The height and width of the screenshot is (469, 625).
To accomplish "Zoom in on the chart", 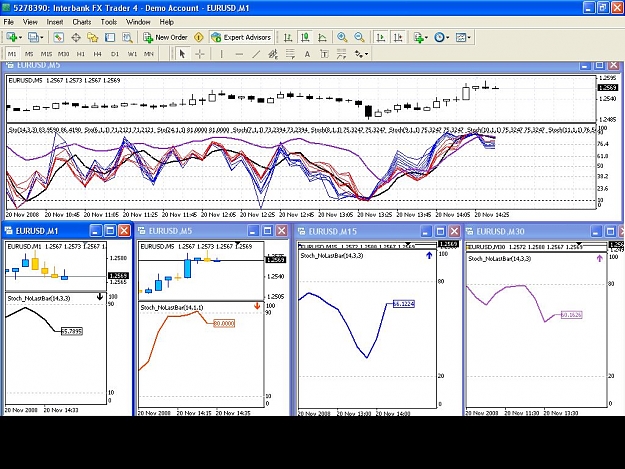I will click(342, 37).
